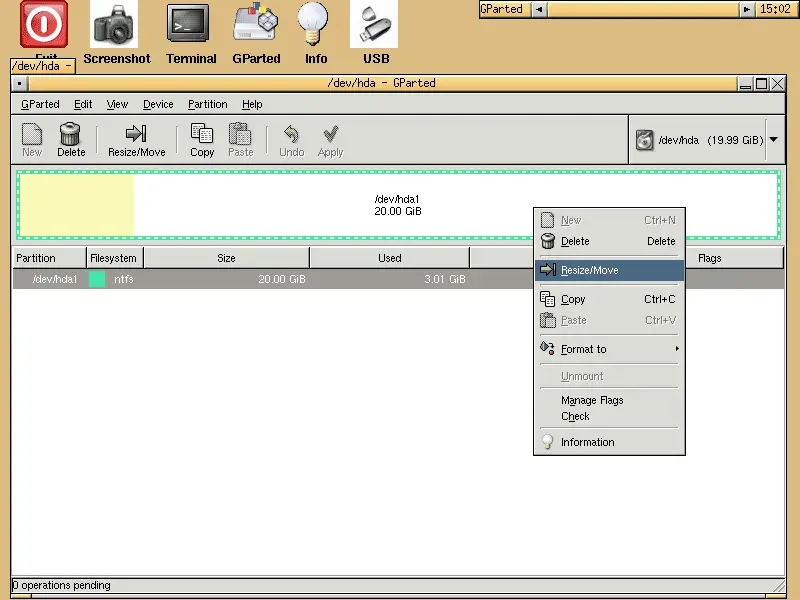Click the taskbar left scroll arrow

539,9
